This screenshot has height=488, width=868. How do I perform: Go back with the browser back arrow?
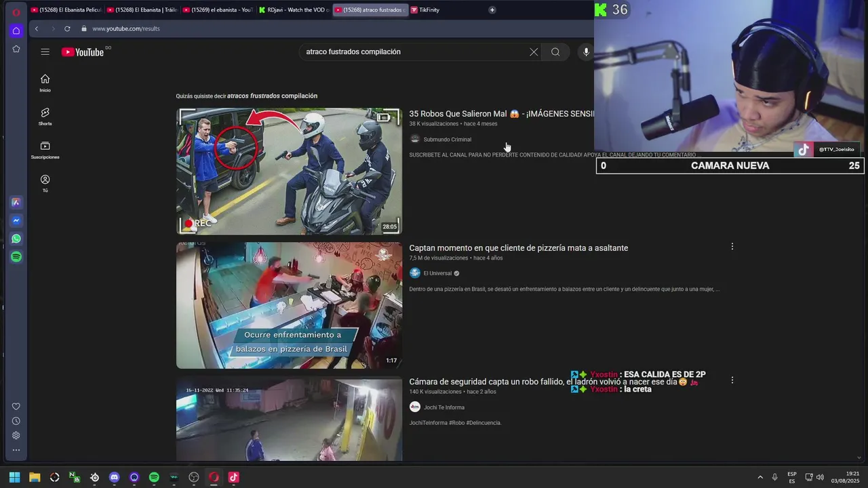click(x=37, y=28)
